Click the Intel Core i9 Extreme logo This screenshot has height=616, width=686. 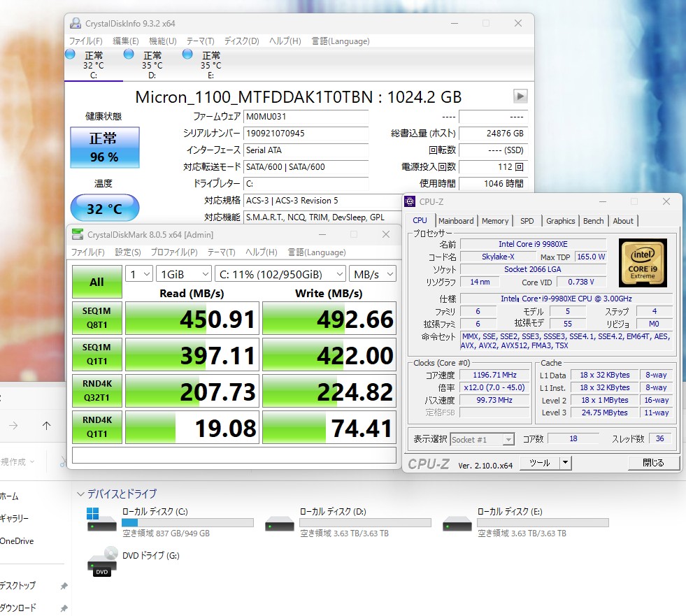click(643, 263)
